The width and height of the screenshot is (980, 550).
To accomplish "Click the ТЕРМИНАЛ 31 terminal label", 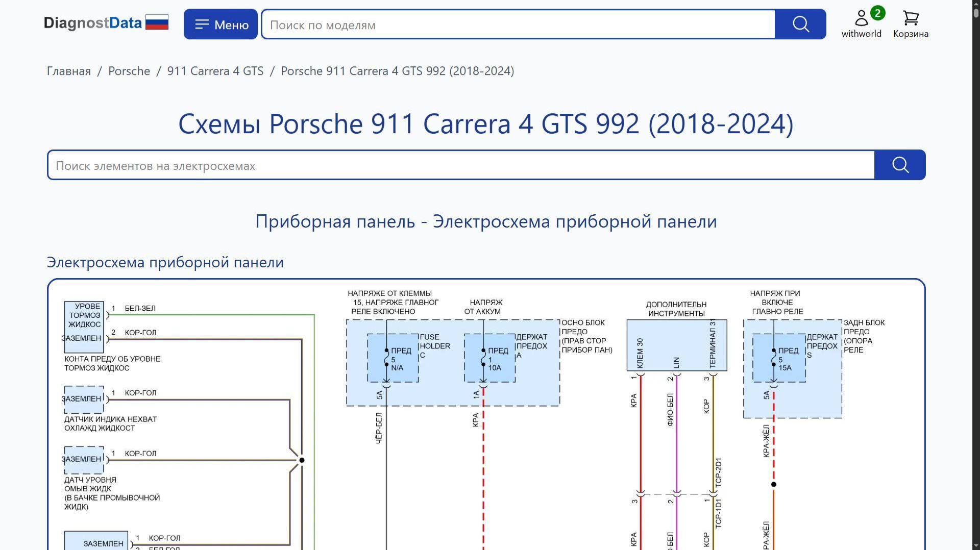I will click(713, 344).
